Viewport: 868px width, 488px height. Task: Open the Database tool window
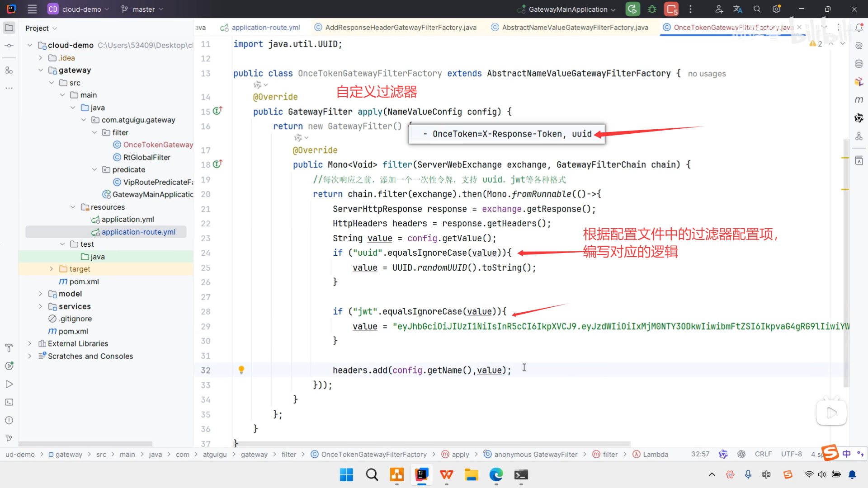(859, 64)
